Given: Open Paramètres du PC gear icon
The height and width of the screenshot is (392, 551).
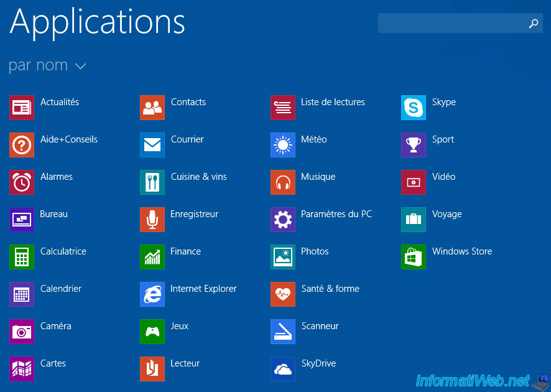Looking at the screenshot, I should point(283,220).
